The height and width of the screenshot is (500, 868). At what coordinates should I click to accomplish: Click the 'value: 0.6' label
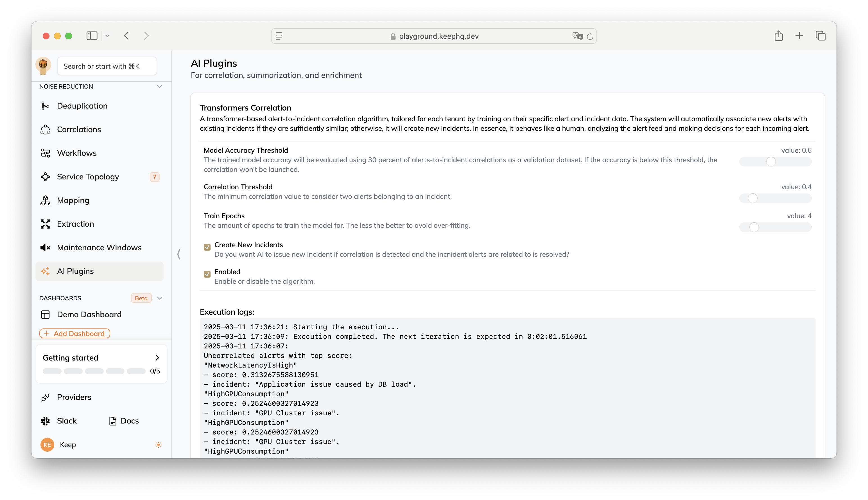pyautogui.click(x=796, y=150)
